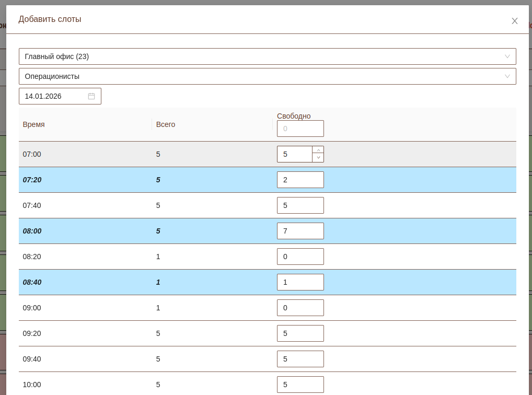Click the Время column header

(34, 124)
